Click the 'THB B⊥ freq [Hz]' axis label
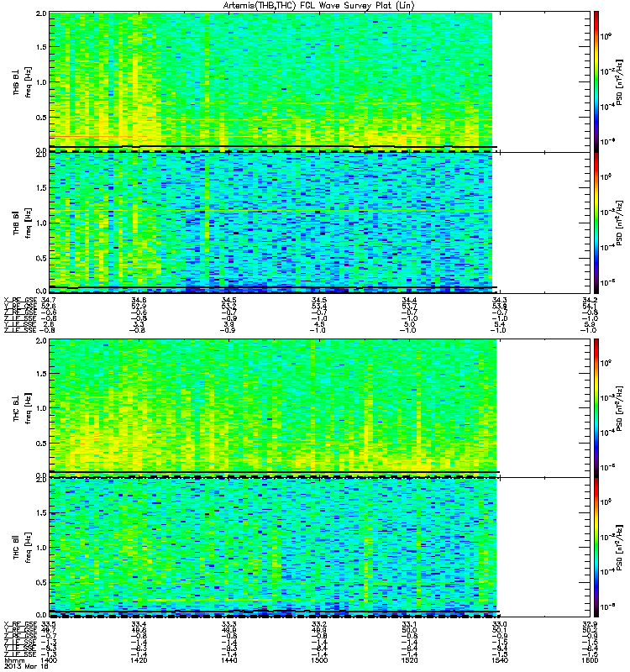The width and height of the screenshot is (630, 672). pyautogui.click(x=22, y=81)
